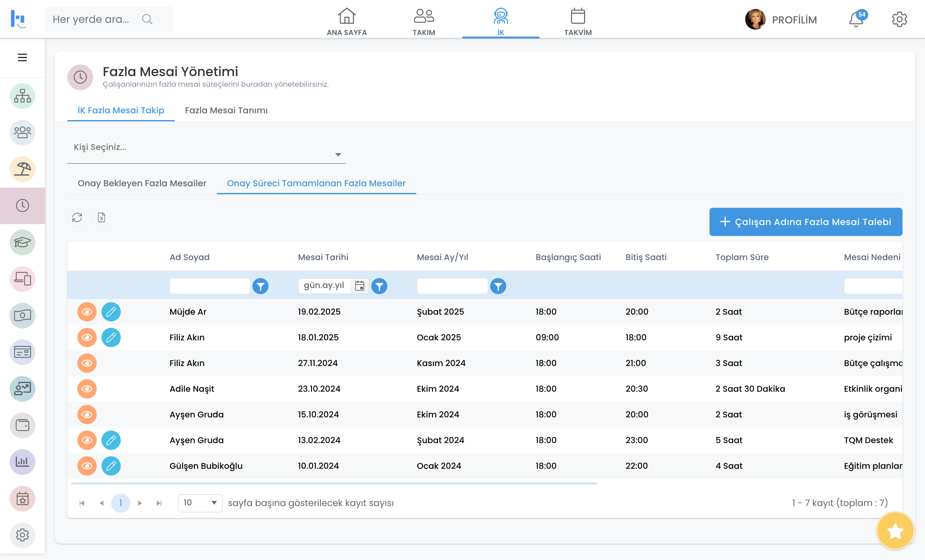This screenshot has height=560, width=925.
Task: Click the yellow star favorites button
Action: [x=895, y=531]
